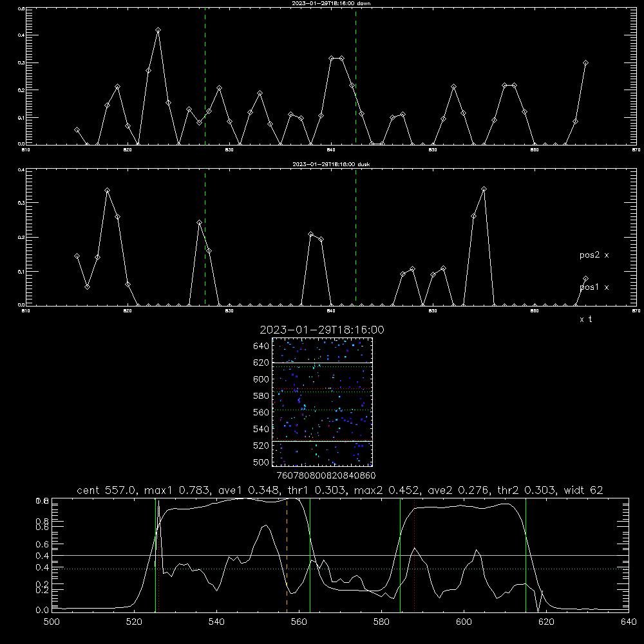The width and height of the screenshot is (644, 644).
Task: Click the image y-axis label 600
Action: [x=261, y=379]
